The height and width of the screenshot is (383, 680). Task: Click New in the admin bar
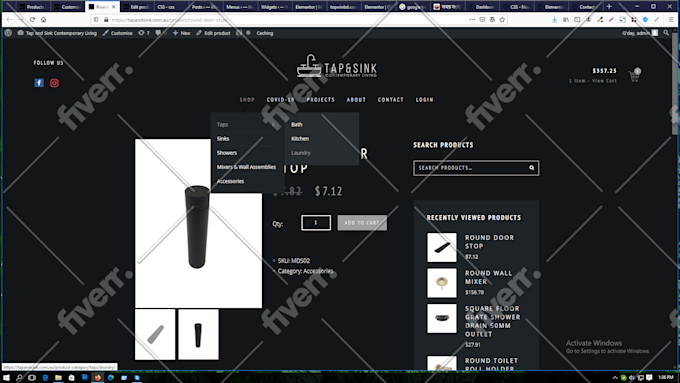(x=182, y=33)
